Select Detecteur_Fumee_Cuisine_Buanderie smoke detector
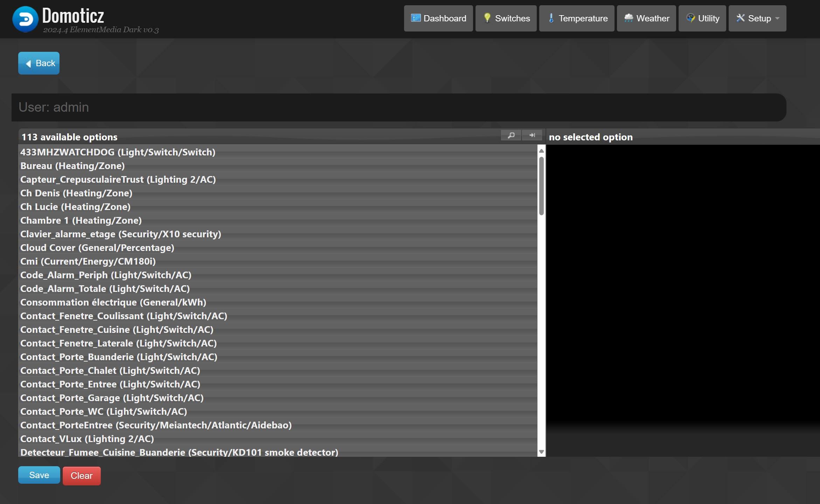 click(x=180, y=452)
